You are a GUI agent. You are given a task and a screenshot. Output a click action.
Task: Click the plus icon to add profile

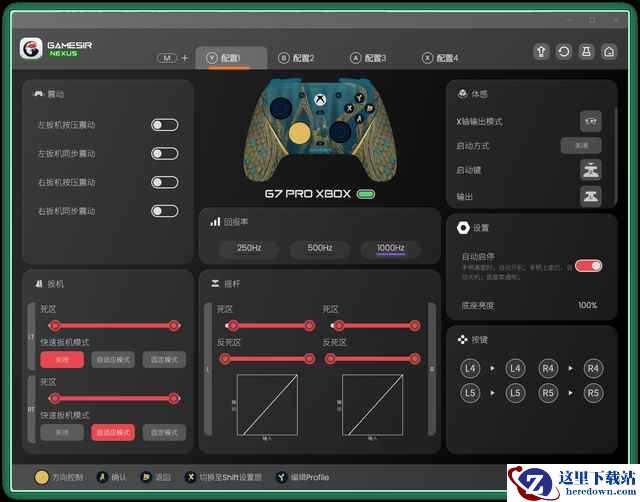[x=184, y=58]
